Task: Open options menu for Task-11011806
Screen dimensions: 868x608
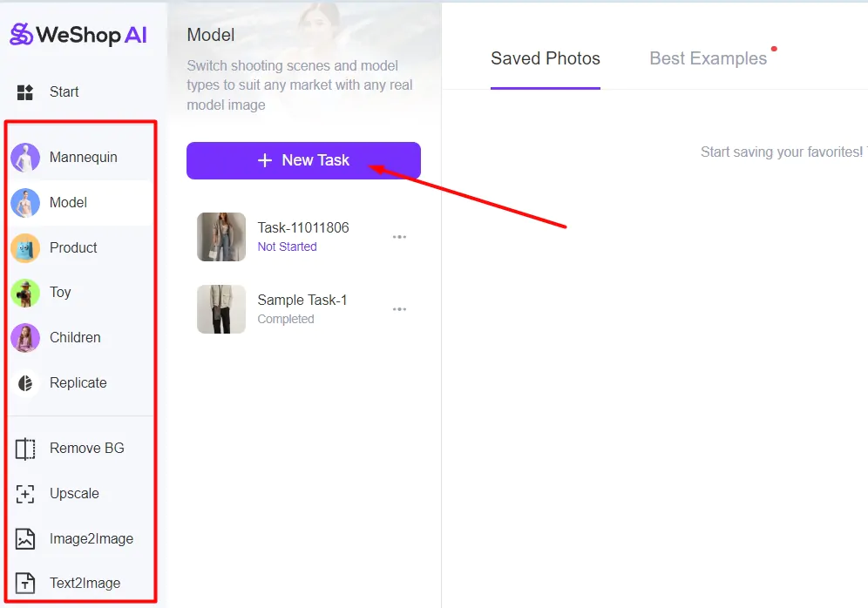Action: point(400,237)
